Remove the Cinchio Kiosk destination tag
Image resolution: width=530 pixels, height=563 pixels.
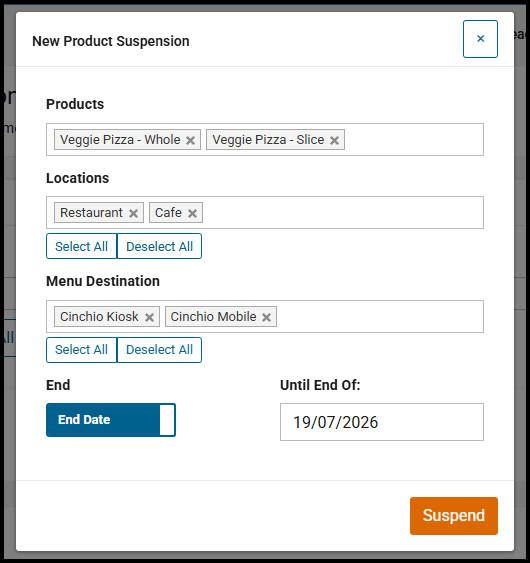[149, 317]
